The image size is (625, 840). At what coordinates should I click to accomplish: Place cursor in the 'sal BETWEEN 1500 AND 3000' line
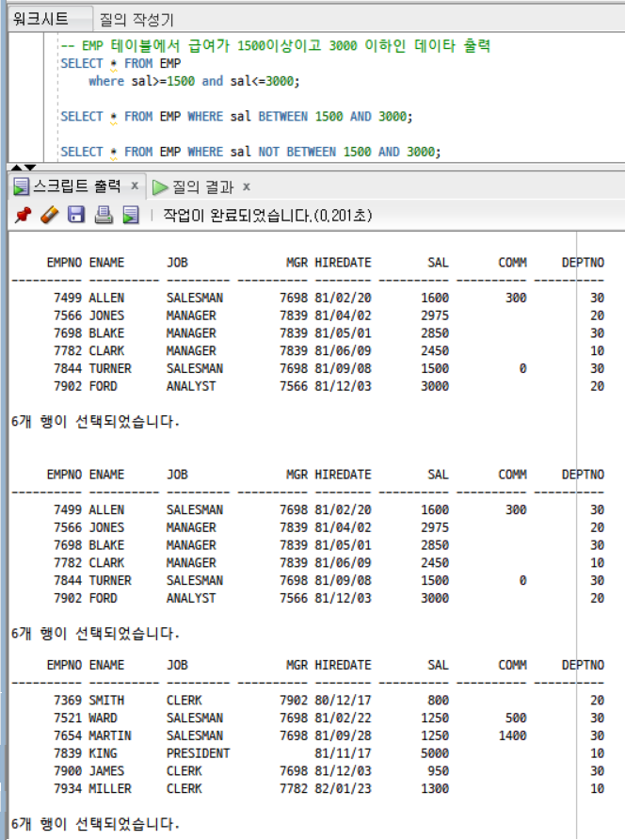tap(236, 116)
